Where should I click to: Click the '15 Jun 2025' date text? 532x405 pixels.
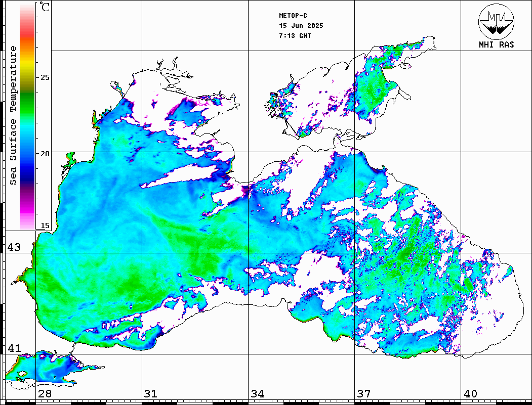pyautogui.click(x=301, y=26)
